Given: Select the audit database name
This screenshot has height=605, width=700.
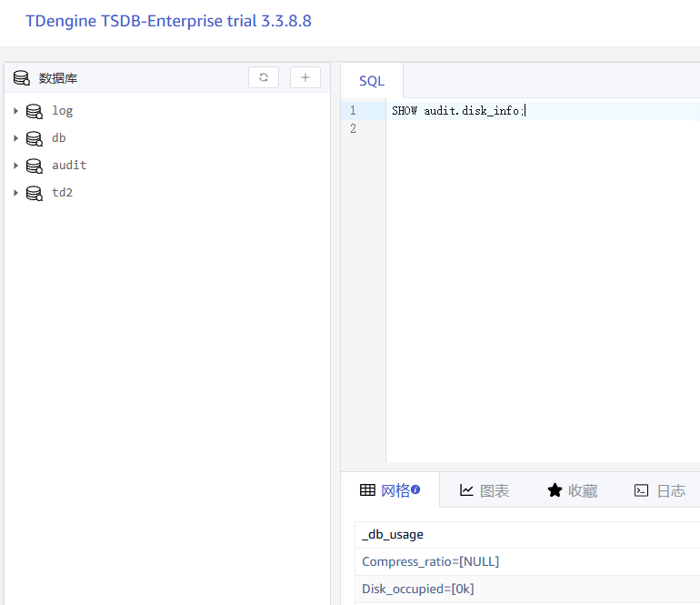Looking at the screenshot, I should tap(69, 166).
